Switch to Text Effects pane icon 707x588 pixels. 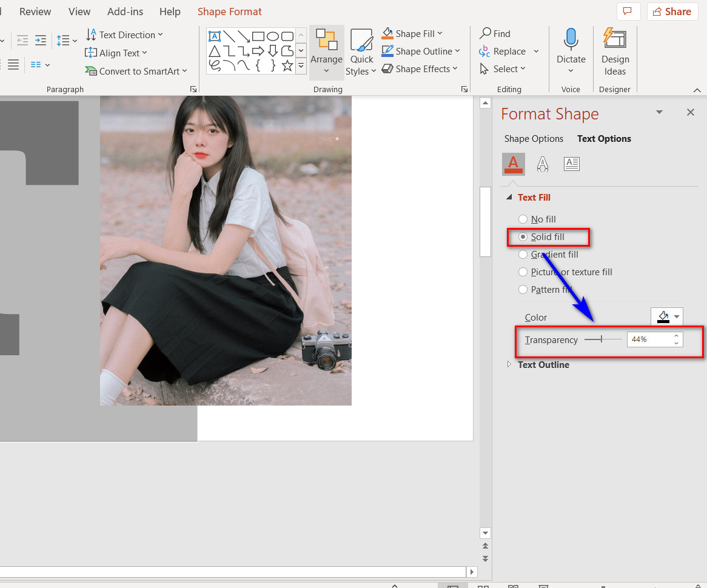click(x=543, y=164)
